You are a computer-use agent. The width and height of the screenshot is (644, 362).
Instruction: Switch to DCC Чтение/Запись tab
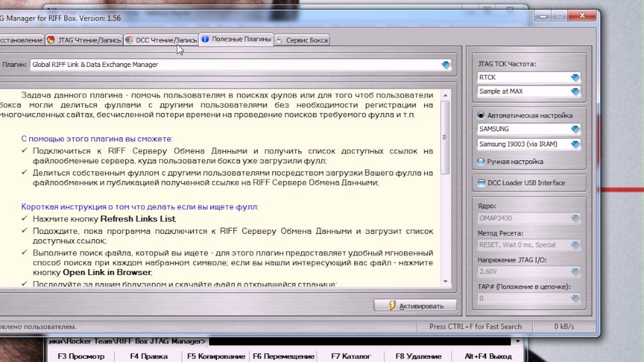(x=161, y=40)
